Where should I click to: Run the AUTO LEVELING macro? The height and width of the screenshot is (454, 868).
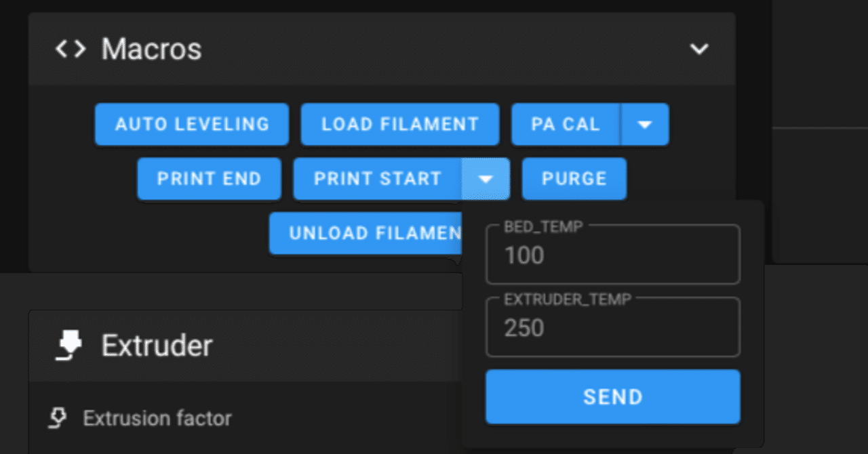192,125
